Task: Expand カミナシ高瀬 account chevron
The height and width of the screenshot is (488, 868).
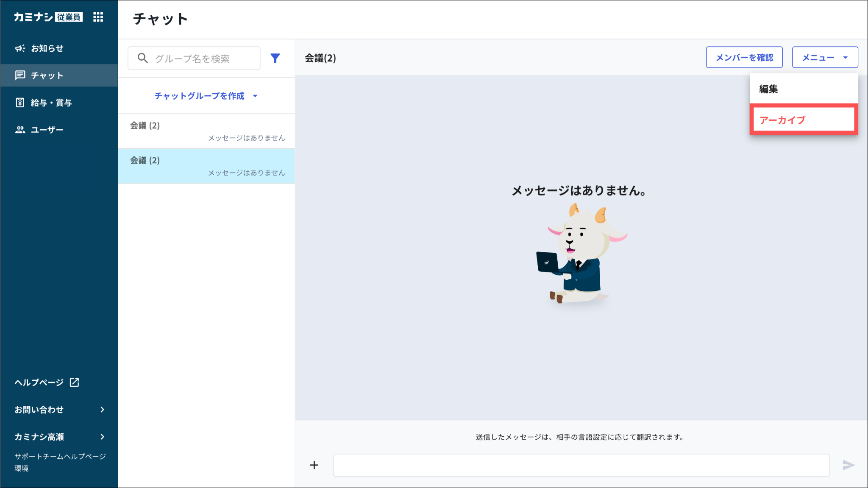Action: 102,437
